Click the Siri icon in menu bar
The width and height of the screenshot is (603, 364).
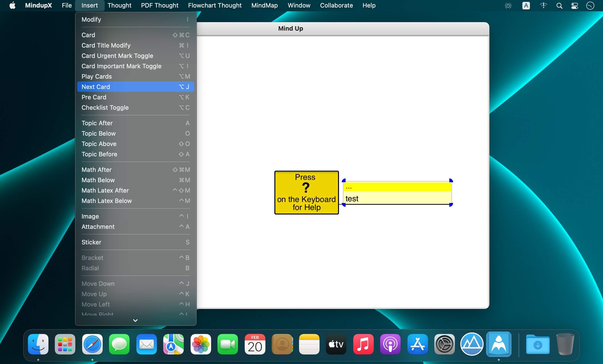(x=590, y=5)
